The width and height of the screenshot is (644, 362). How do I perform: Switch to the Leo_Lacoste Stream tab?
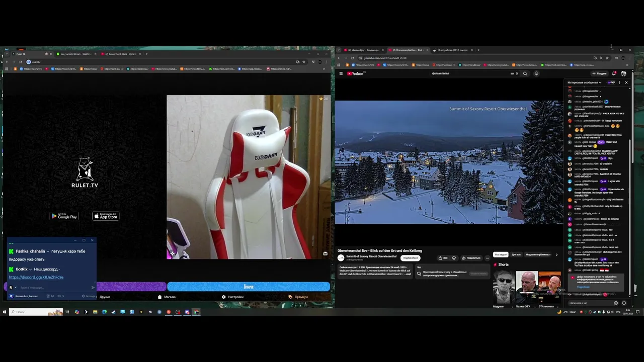pyautogui.click(x=76, y=54)
